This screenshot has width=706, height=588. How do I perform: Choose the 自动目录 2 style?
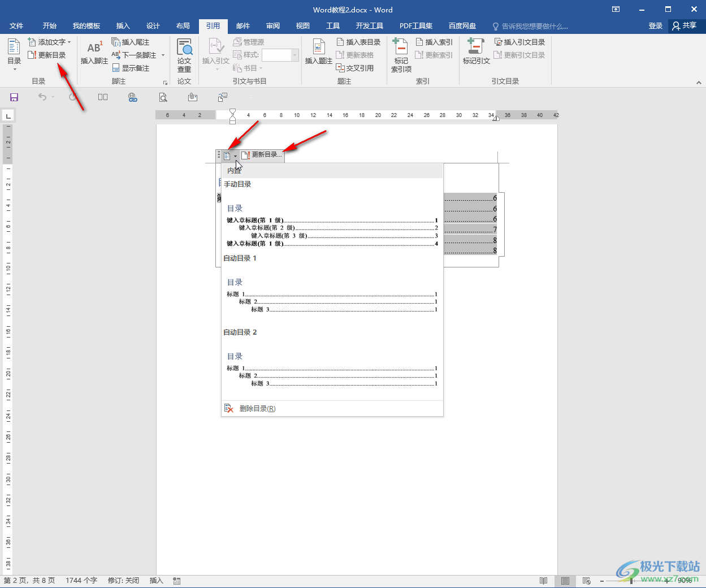(x=332, y=363)
